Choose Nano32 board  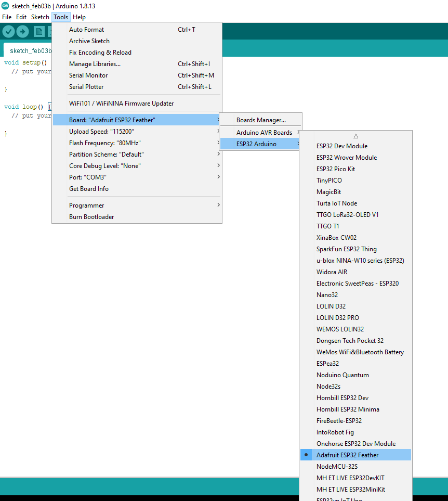(x=356, y=295)
